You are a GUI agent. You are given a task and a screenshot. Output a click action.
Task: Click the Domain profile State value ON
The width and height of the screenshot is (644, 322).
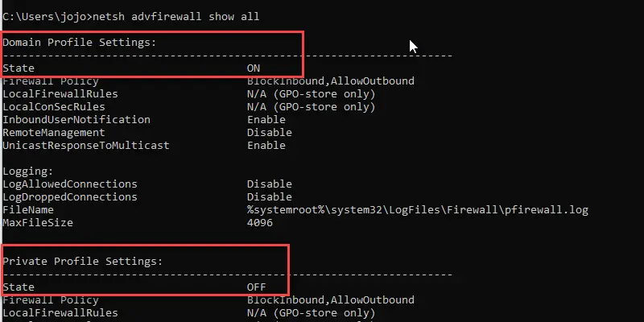(254, 68)
